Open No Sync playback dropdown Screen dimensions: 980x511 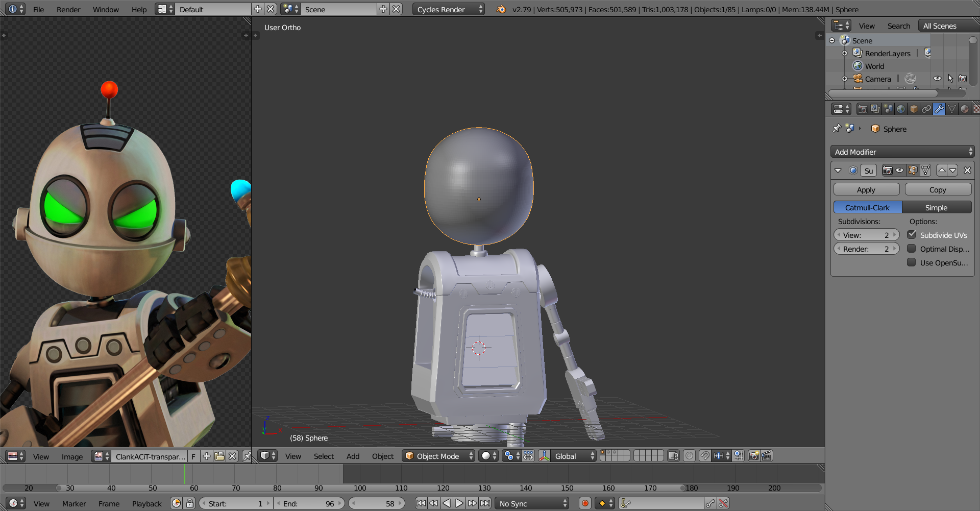(532, 503)
